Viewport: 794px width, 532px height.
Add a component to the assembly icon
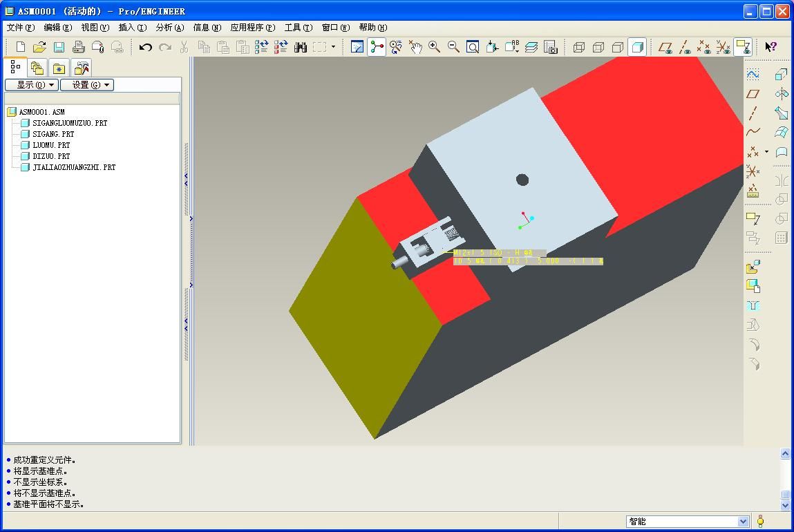[x=753, y=266]
